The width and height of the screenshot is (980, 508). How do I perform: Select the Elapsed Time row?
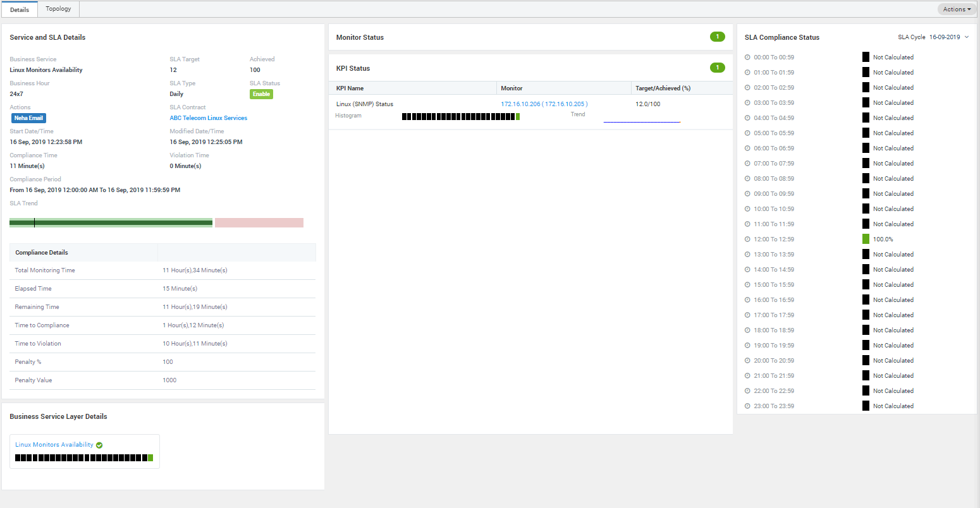162,289
